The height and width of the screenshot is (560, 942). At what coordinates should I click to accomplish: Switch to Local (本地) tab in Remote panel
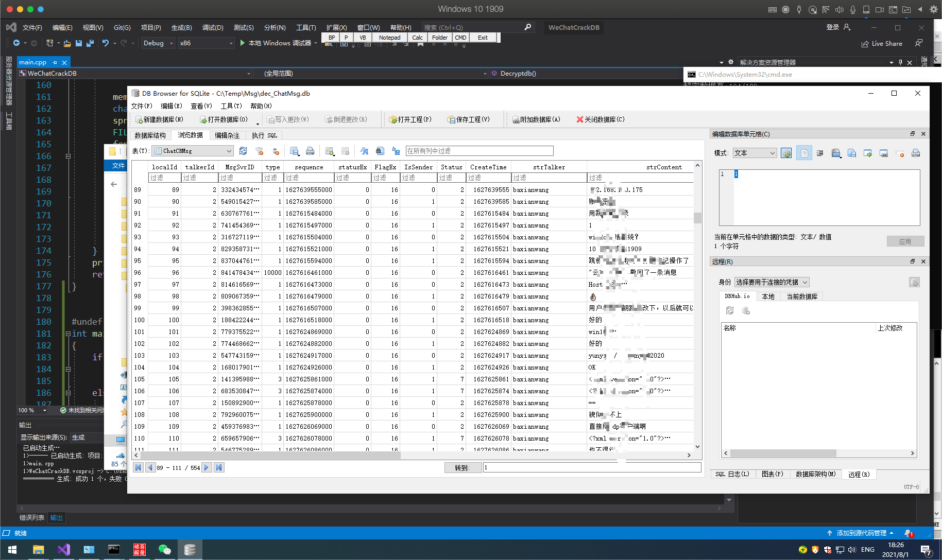(768, 296)
